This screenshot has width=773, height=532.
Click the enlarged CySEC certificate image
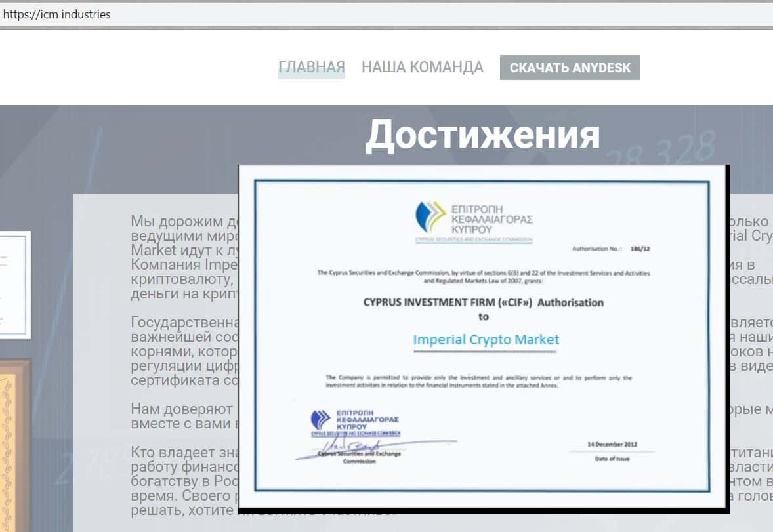click(x=483, y=337)
